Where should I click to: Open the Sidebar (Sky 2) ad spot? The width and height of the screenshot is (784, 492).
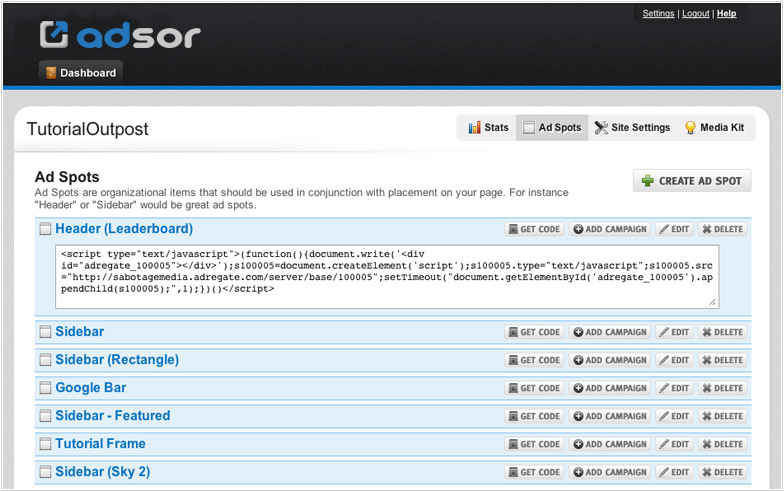point(102,472)
